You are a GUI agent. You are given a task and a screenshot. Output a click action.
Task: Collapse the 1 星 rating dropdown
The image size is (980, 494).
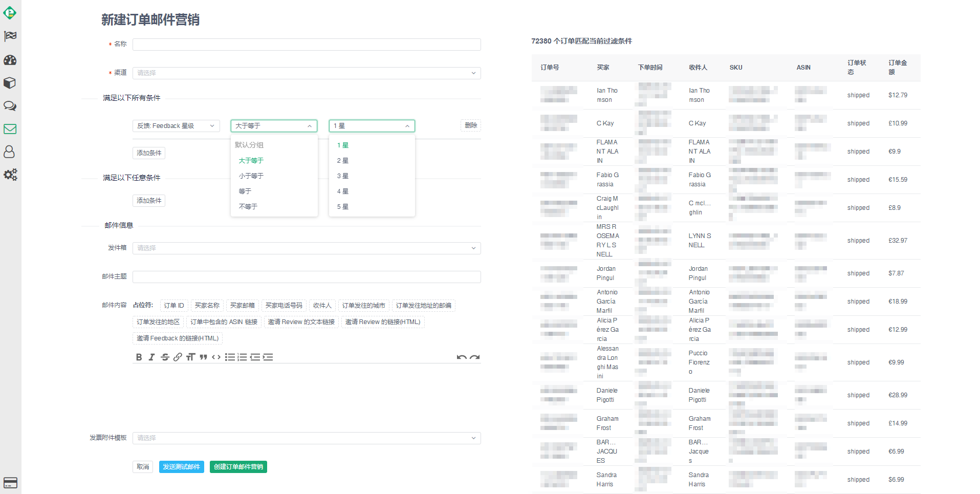point(372,126)
